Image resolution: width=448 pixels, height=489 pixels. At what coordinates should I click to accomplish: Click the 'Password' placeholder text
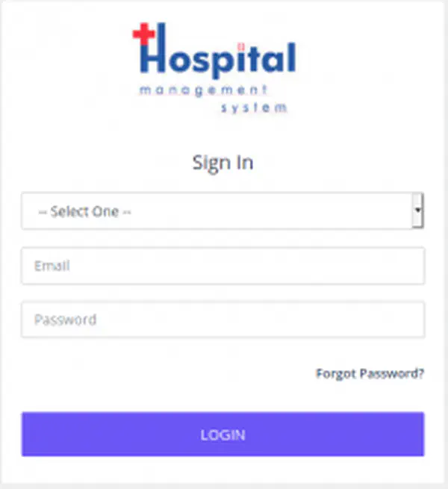point(65,320)
